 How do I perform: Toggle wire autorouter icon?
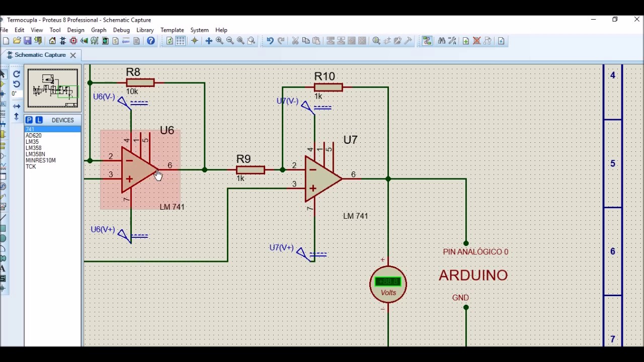pos(427,41)
